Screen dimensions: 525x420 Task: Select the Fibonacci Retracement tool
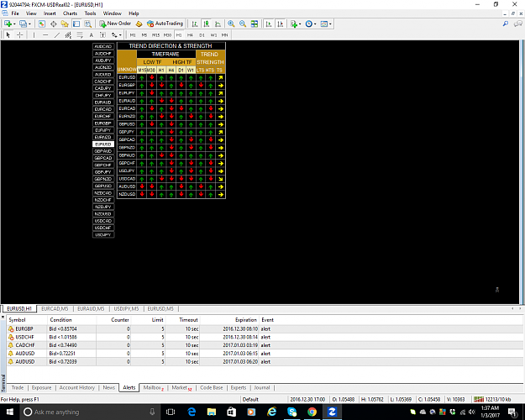tap(80, 34)
